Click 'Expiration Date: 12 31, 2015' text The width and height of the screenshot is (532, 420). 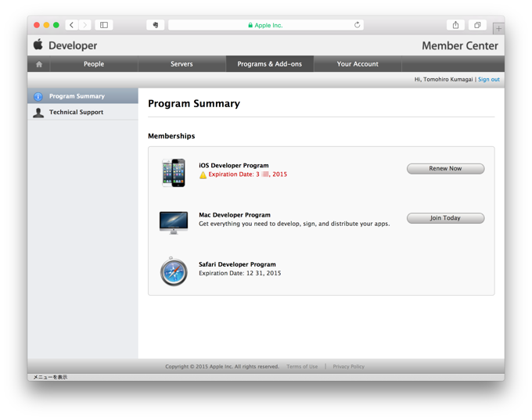[240, 274]
